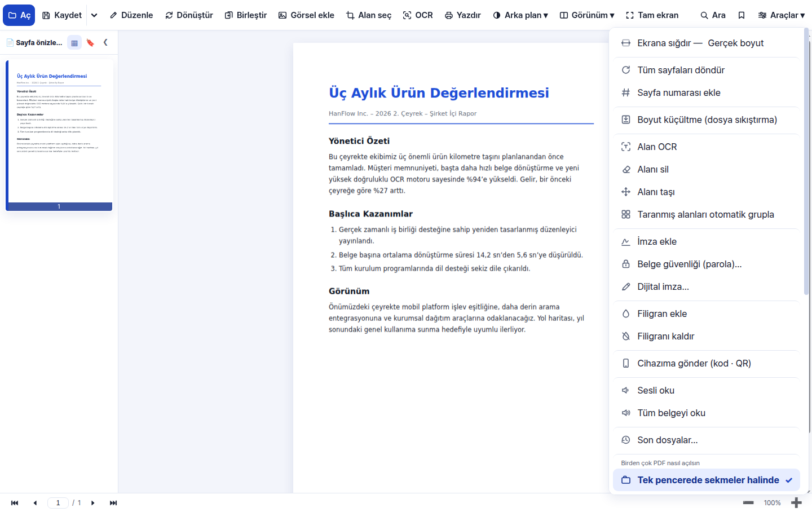Select the Düzenle edit tool

pos(131,15)
